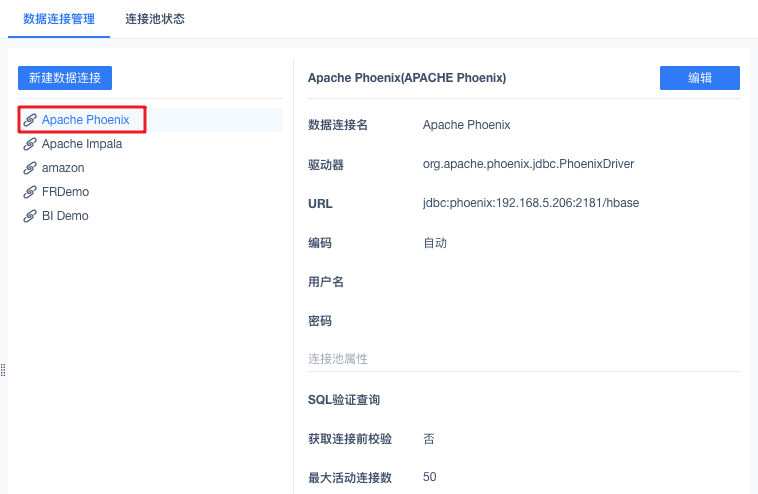The image size is (758, 494).
Task: Switch to the 数据连接管理 tab
Action: [53, 19]
